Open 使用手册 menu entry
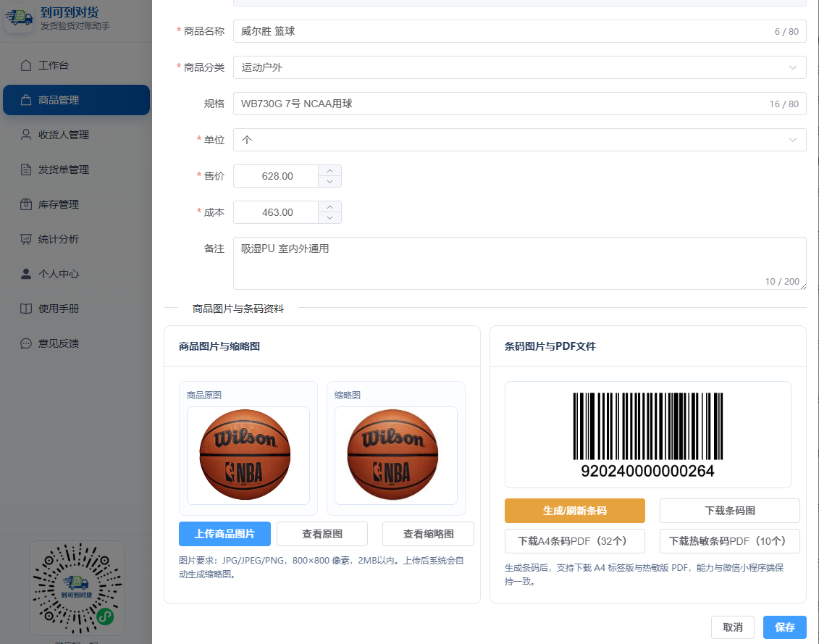The image size is (819, 644). [76, 309]
